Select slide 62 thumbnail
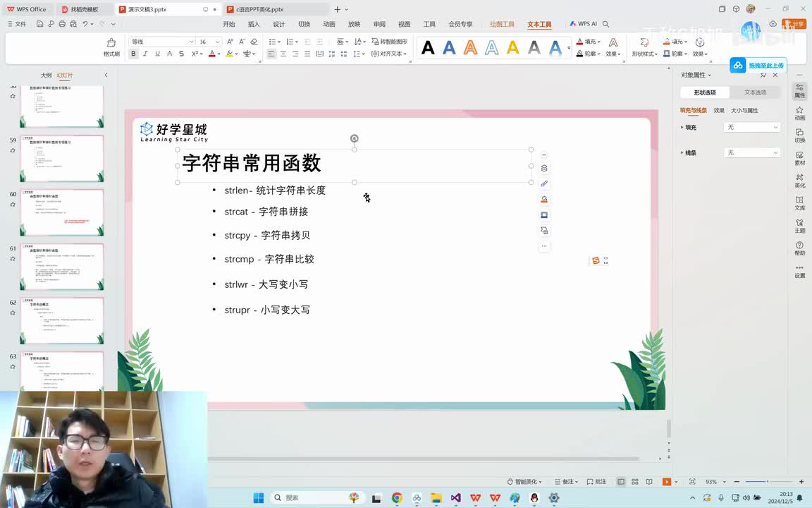Screen dimensions: 812x508 click(x=61, y=320)
